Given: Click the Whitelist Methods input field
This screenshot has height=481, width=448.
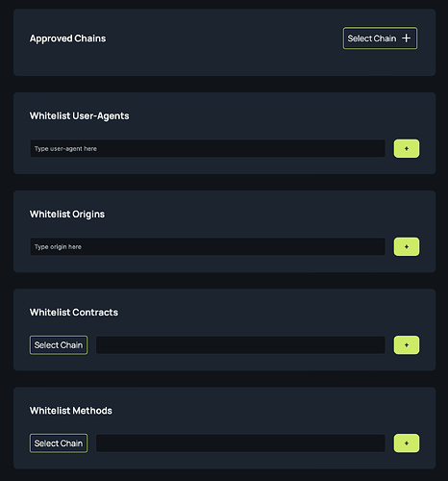Looking at the screenshot, I should pos(240,443).
